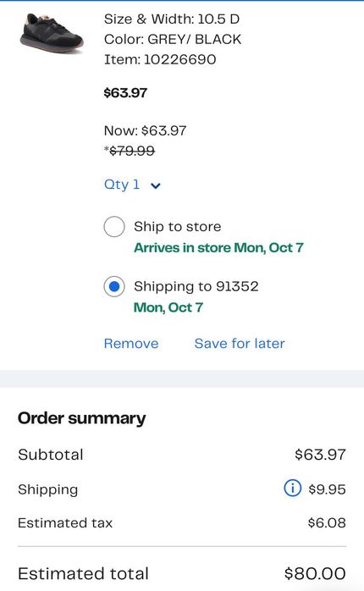Select the Shipping to 91352 radio button
364x591 pixels.
coord(114,286)
